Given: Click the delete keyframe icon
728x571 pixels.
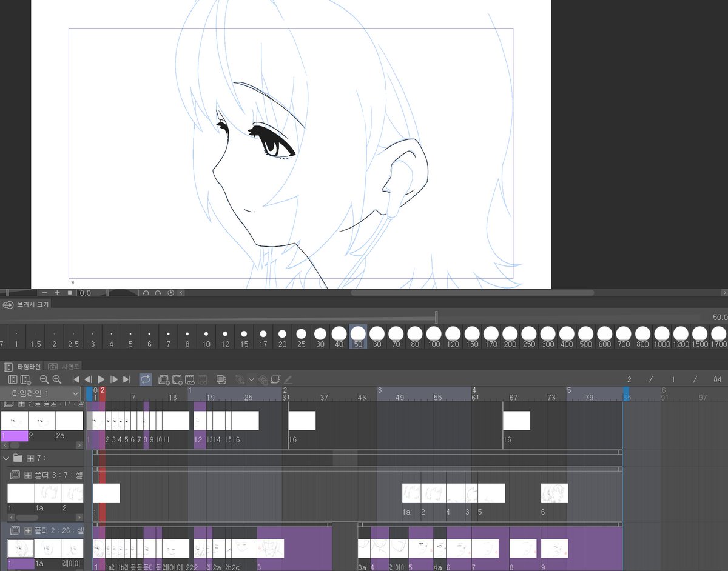Looking at the screenshot, I should point(263,380).
